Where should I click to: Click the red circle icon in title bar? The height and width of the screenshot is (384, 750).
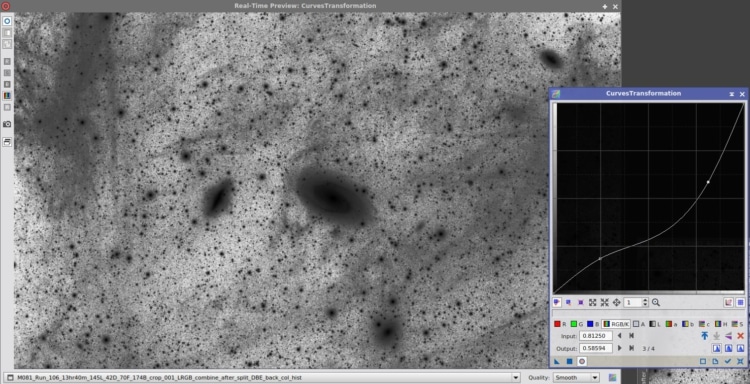coord(6,6)
